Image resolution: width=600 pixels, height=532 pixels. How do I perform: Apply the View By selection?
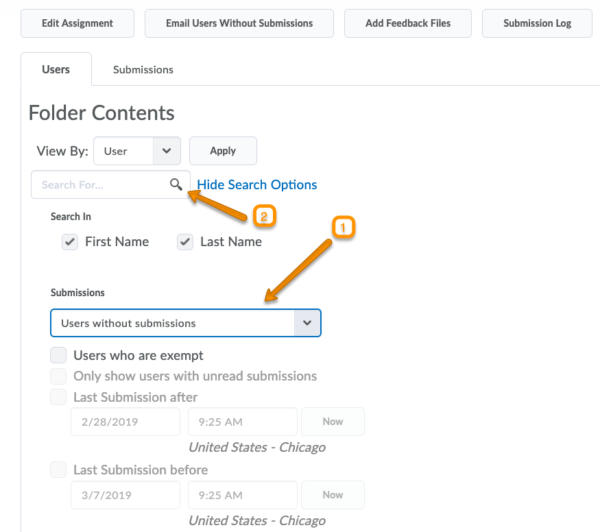pyautogui.click(x=223, y=151)
